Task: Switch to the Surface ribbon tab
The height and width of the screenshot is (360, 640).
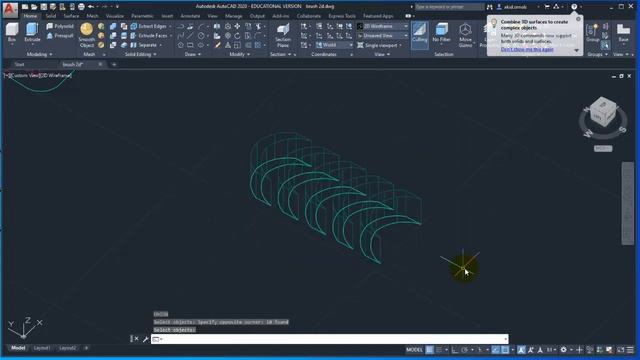Action: click(71, 16)
